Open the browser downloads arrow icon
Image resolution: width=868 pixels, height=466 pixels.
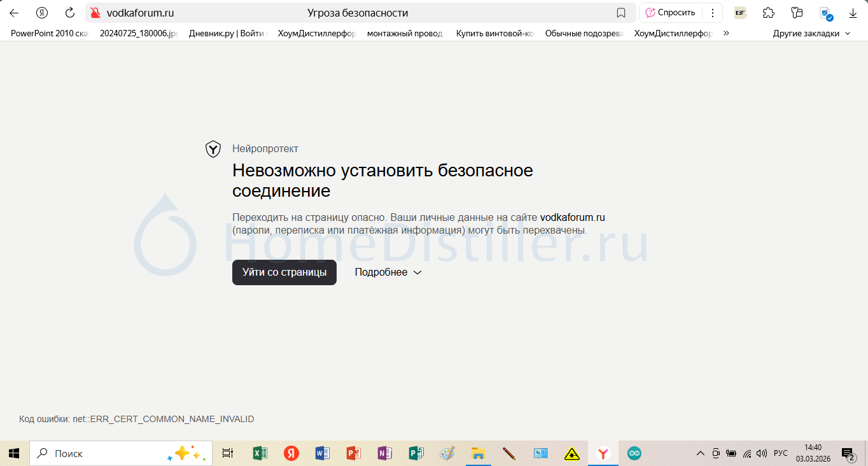point(853,13)
